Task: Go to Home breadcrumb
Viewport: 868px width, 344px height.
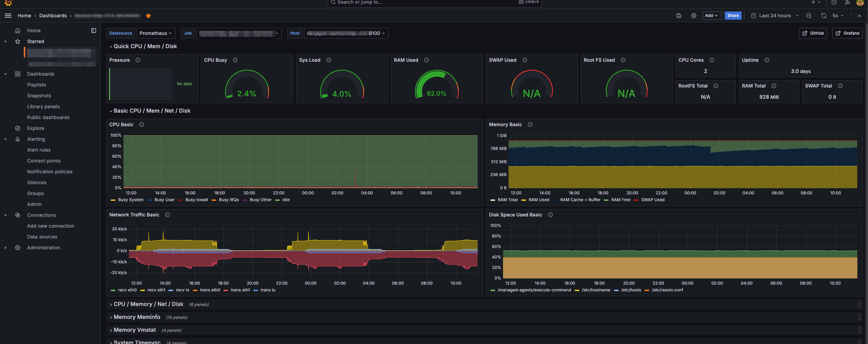Action: 24,16
